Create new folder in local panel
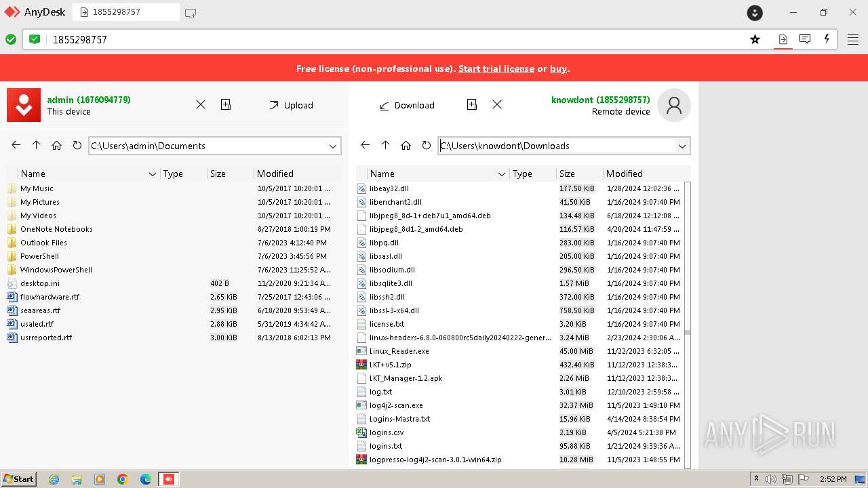This screenshot has width=868, height=488. (226, 104)
